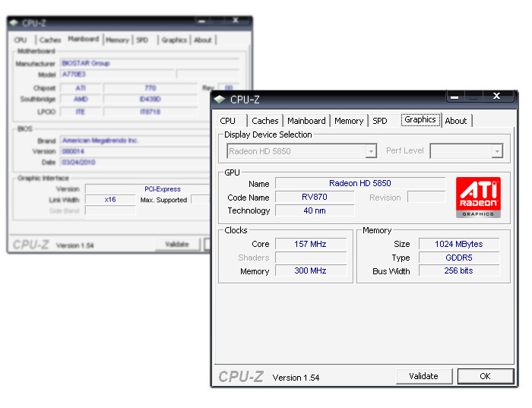Open SPD tab in background window
The image size is (532, 408).
click(x=143, y=40)
